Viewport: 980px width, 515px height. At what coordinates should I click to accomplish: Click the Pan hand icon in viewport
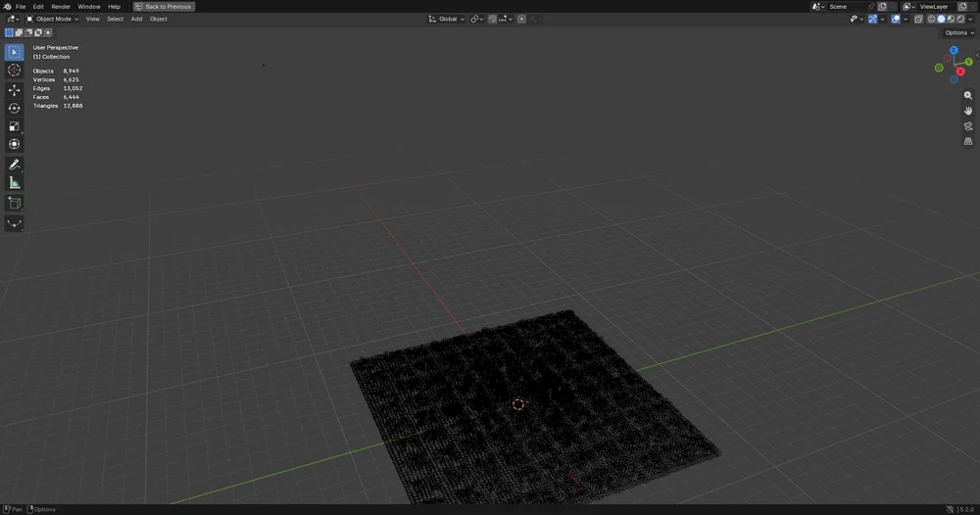[x=968, y=111]
